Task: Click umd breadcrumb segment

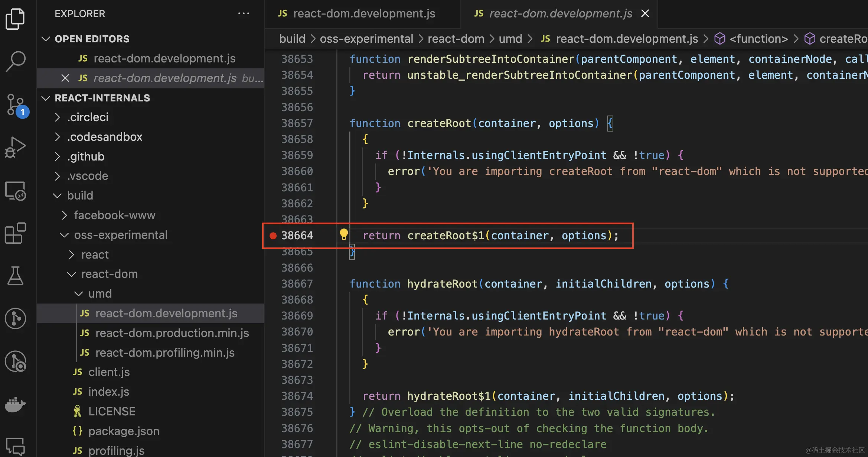Action: click(x=510, y=39)
